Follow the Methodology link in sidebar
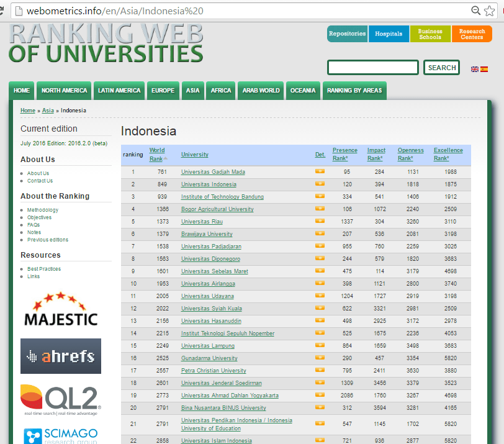 (x=43, y=210)
